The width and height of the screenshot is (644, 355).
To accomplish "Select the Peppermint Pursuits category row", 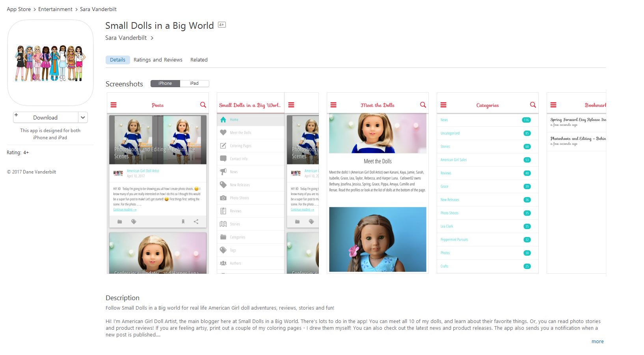I will (488, 239).
